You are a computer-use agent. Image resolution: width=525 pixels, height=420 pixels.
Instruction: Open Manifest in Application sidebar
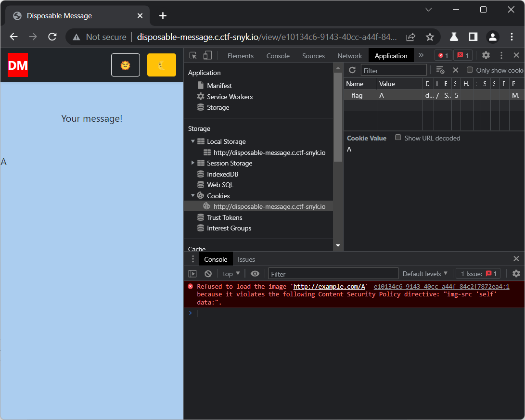coord(219,86)
